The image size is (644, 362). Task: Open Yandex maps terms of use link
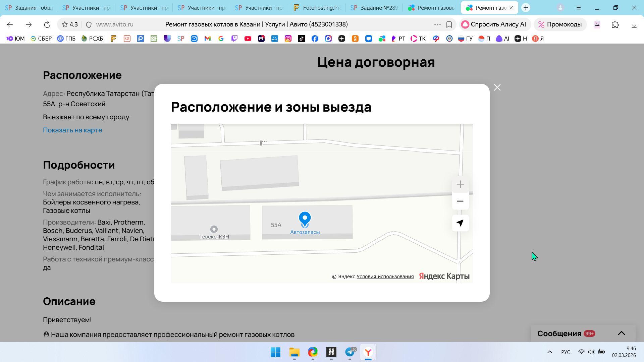tap(385, 277)
